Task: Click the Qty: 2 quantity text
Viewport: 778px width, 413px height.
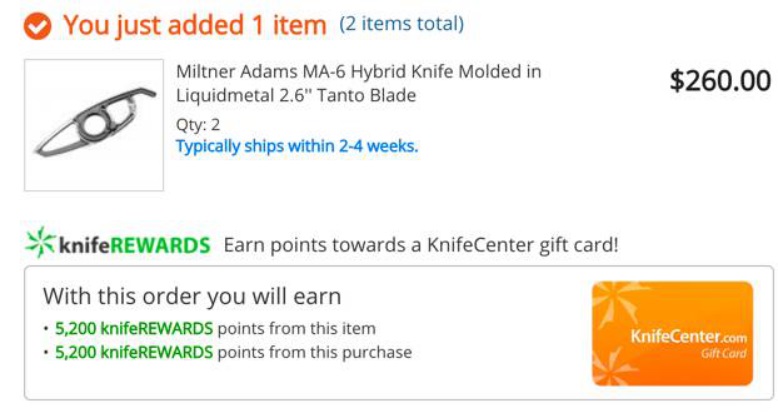Action: pyautogui.click(x=198, y=125)
